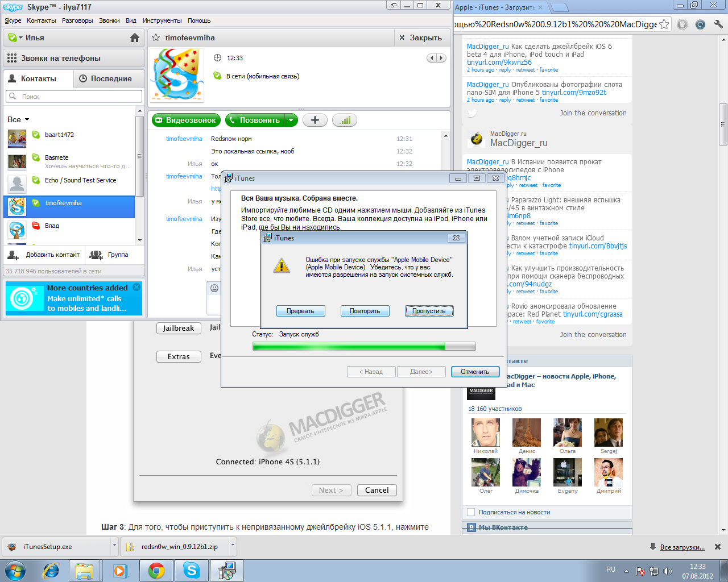The width and height of the screenshot is (728, 582).
Task: Click the plus add button in conversation
Action: point(315,120)
